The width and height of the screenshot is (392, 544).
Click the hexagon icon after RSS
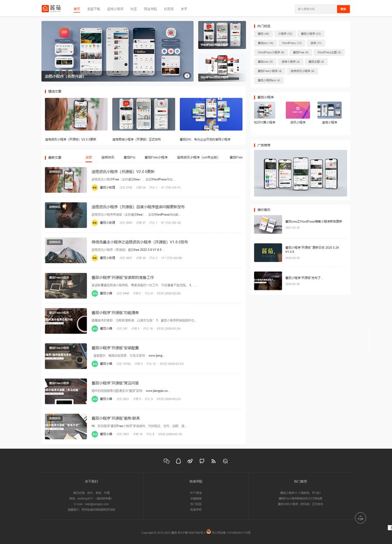pyautogui.click(x=225, y=461)
